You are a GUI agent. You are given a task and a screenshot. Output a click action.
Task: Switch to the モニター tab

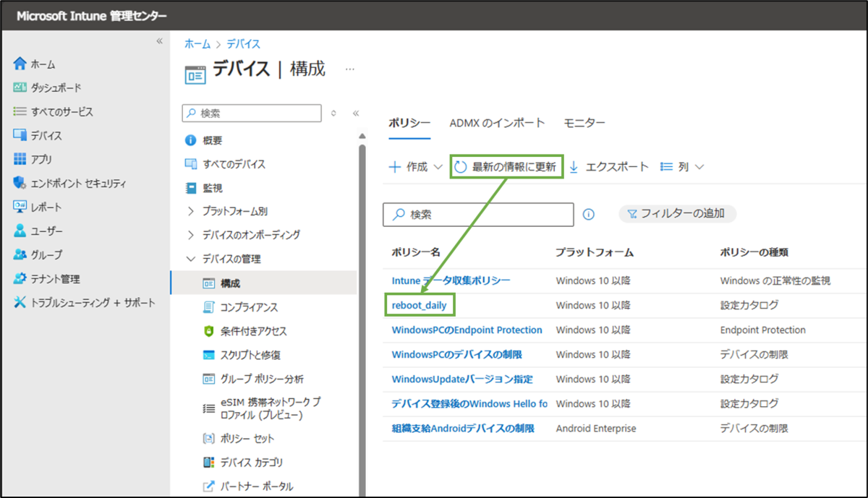point(584,123)
